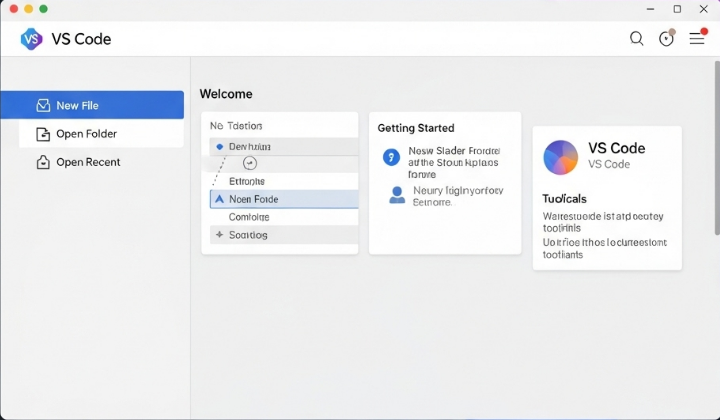720x420 pixels.
Task: Click the plus icon beside Soardog
Action: (219, 235)
